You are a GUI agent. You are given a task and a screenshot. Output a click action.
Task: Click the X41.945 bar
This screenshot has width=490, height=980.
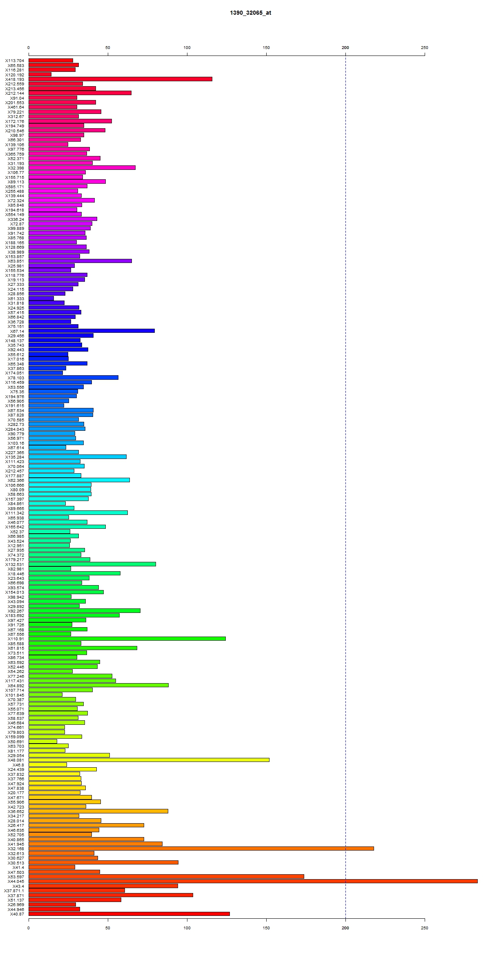[96, 844]
